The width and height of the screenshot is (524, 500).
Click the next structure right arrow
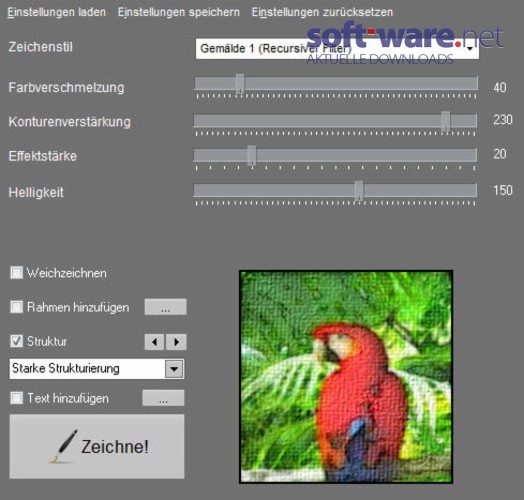(x=176, y=342)
